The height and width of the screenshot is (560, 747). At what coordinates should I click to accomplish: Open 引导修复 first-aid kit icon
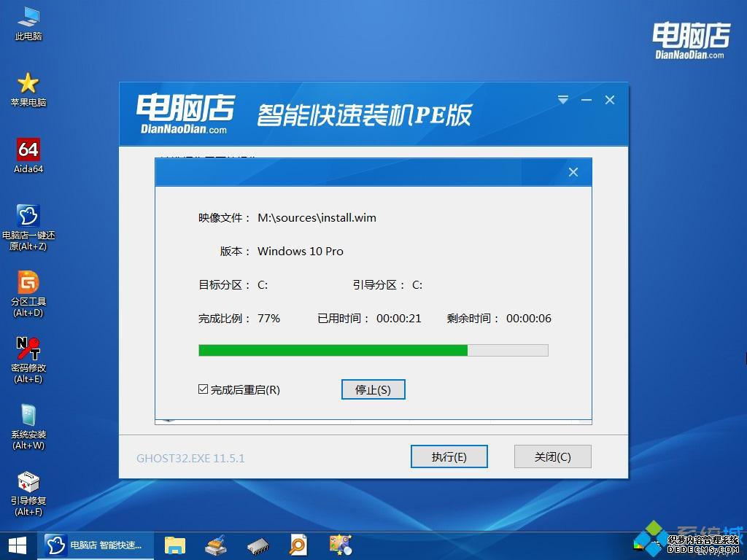coord(28,494)
